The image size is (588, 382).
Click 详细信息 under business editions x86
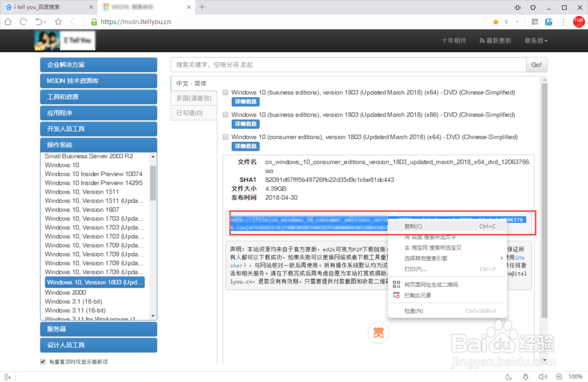click(x=246, y=124)
